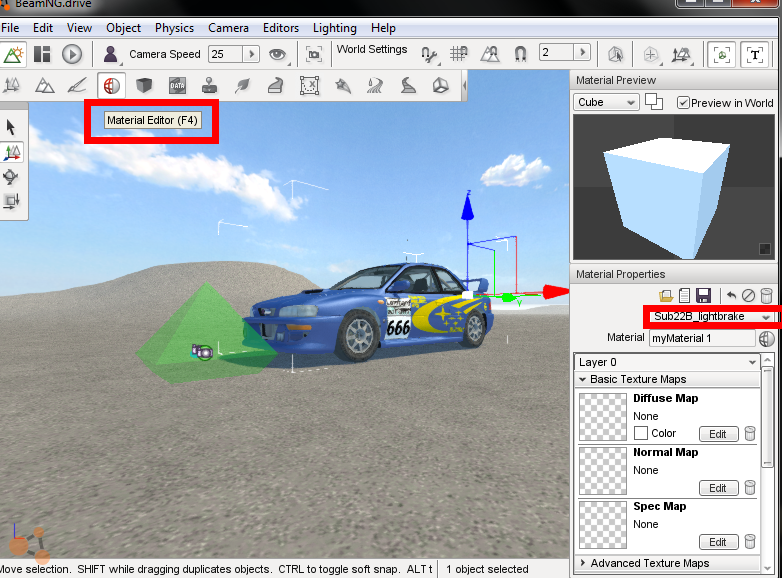Open the River Editor icon
Screen dimensions: 782x578
[x=375, y=85]
